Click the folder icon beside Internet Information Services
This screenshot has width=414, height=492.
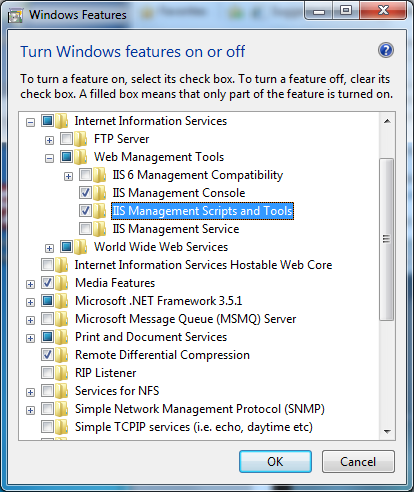62,121
